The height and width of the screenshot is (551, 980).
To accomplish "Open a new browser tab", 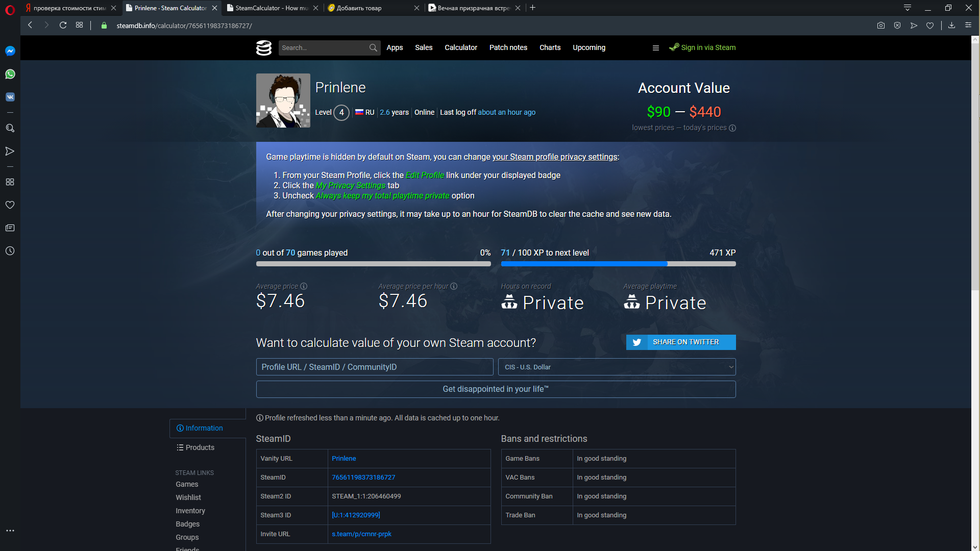I will pyautogui.click(x=532, y=8).
